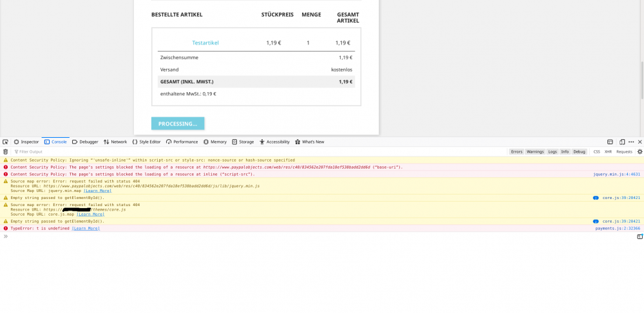Click 'enthaltene MwSt.: 0,19 €' text
Image resolution: width=644 pixels, height=313 pixels.
pos(188,93)
